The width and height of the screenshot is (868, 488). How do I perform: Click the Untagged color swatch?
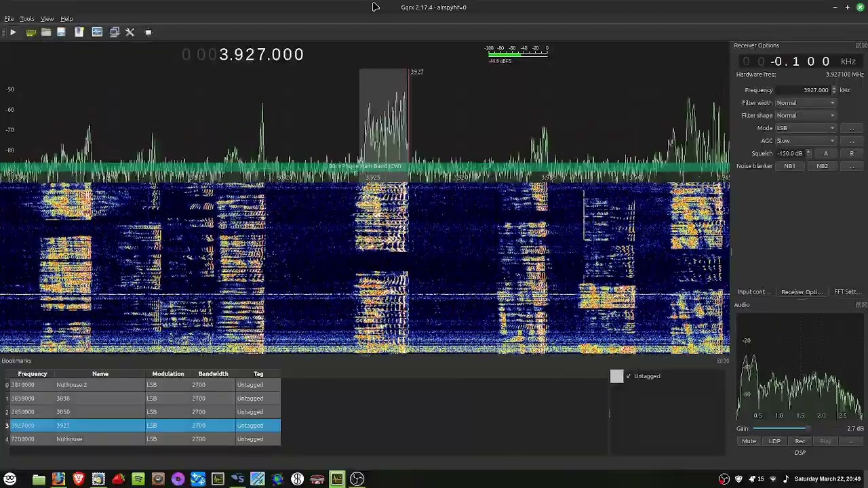point(616,376)
